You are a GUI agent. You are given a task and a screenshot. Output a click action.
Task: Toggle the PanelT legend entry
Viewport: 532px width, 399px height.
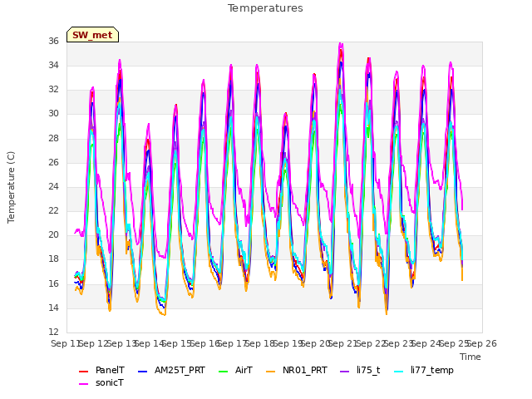pyautogui.click(x=101, y=370)
